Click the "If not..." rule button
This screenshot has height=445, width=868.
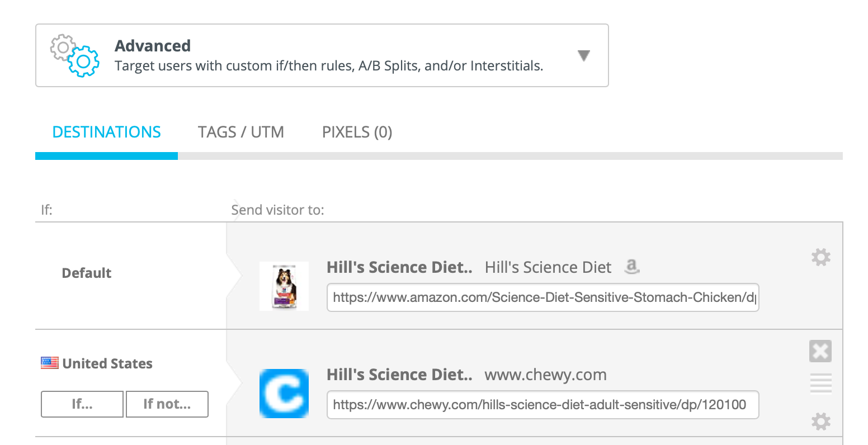167,404
